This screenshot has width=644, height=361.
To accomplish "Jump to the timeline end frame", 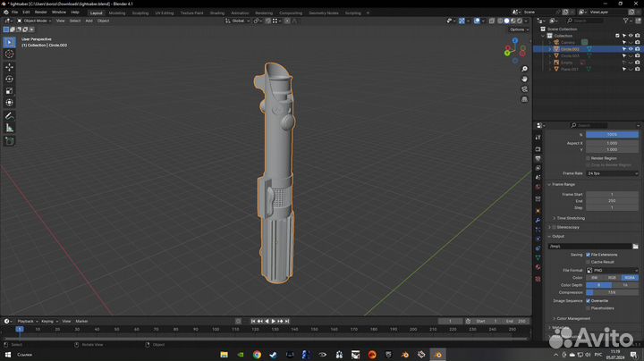I will pyautogui.click(x=287, y=321).
